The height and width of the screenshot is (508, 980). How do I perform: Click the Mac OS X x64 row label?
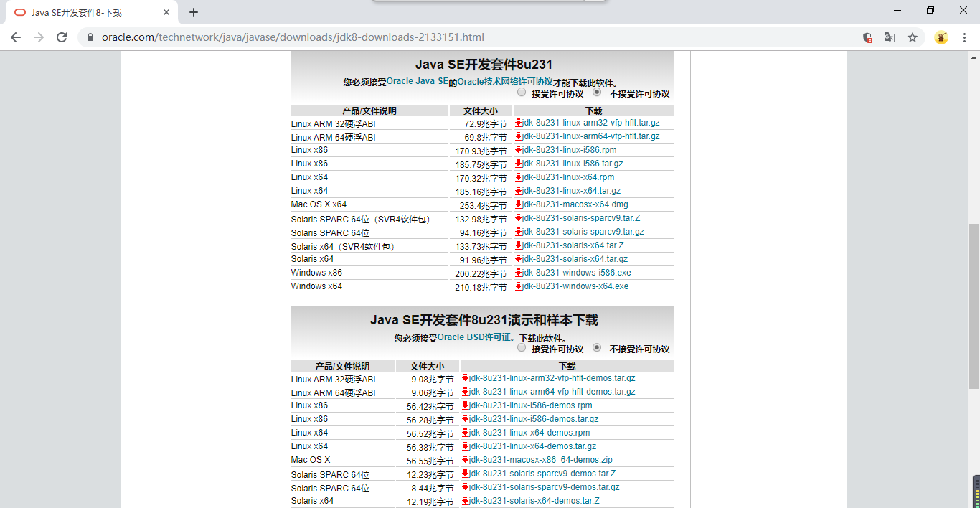click(x=319, y=204)
